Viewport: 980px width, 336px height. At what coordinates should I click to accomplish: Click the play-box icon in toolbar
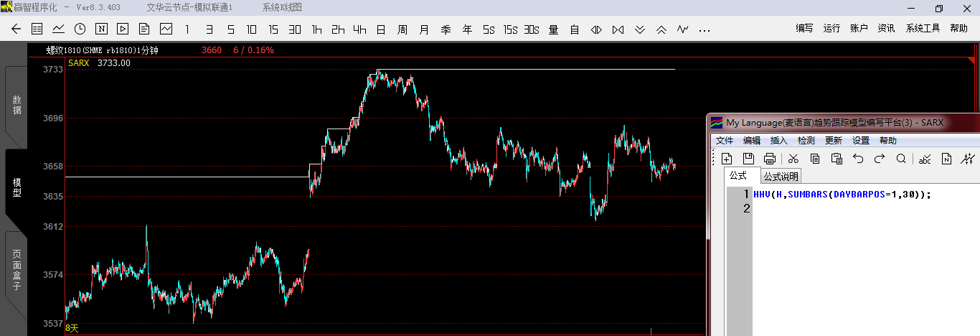point(122,29)
